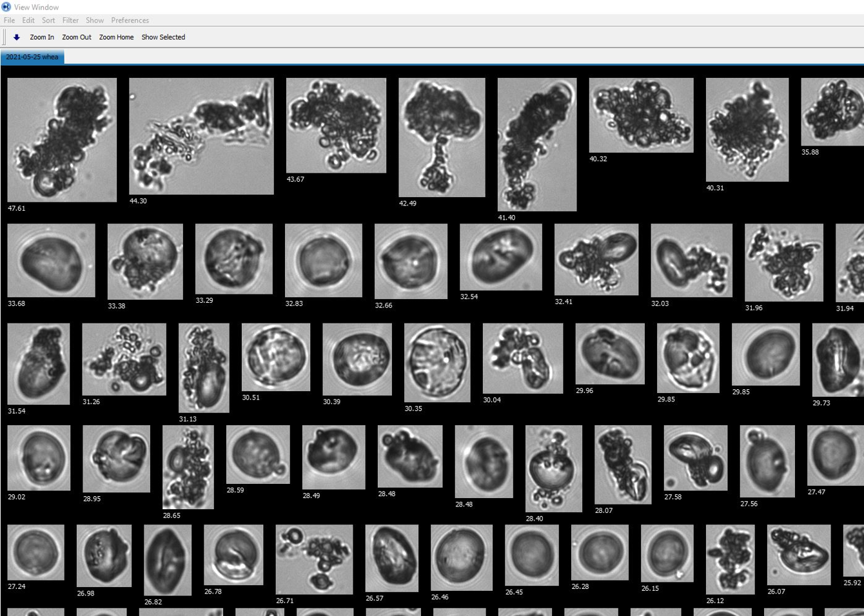Select the particle thumbnail labeled 47.61

pyautogui.click(x=62, y=140)
